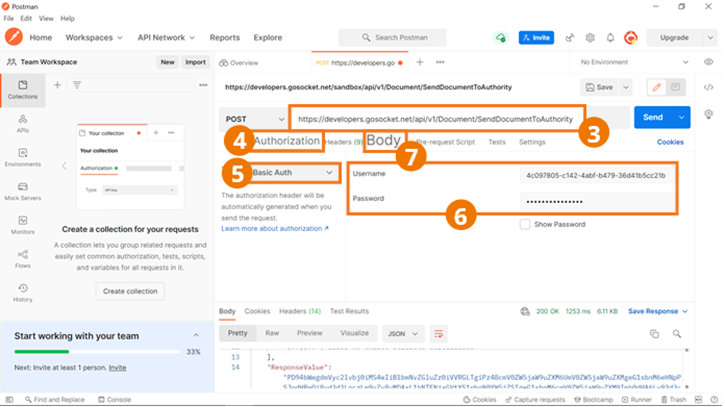The height and width of the screenshot is (407, 725).
Task: Switch to the Authorization tab
Action: (287, 141)
